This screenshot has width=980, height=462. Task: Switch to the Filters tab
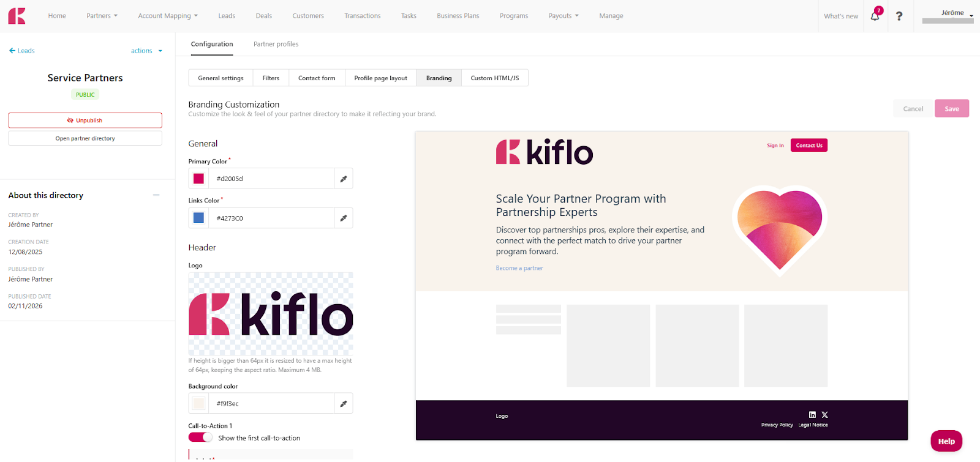[x=271, y=78]
